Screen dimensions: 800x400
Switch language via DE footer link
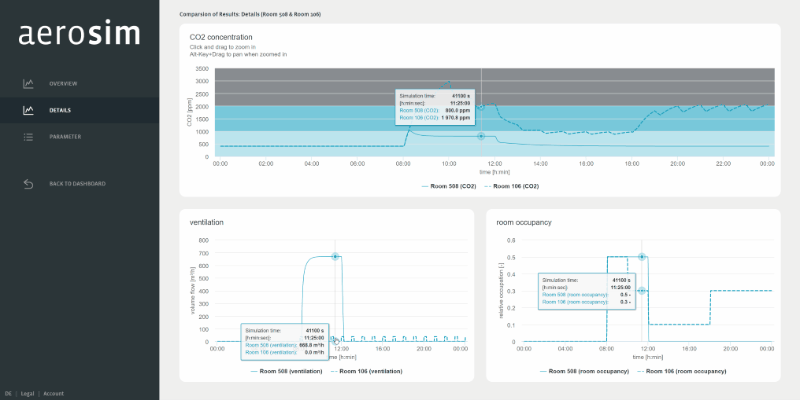pos(8,393)
